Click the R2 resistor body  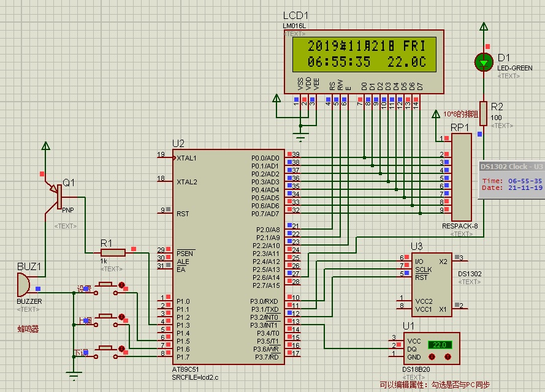tap(483, 113)
